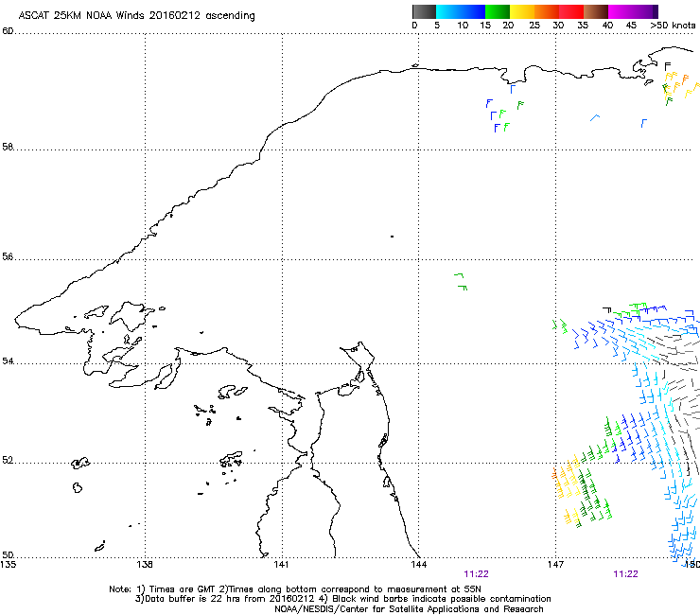Image resolution: width=700 pixels, height=615 pixels.
Task: Select the green 15–20 knots legend segment
Action: 497,11
